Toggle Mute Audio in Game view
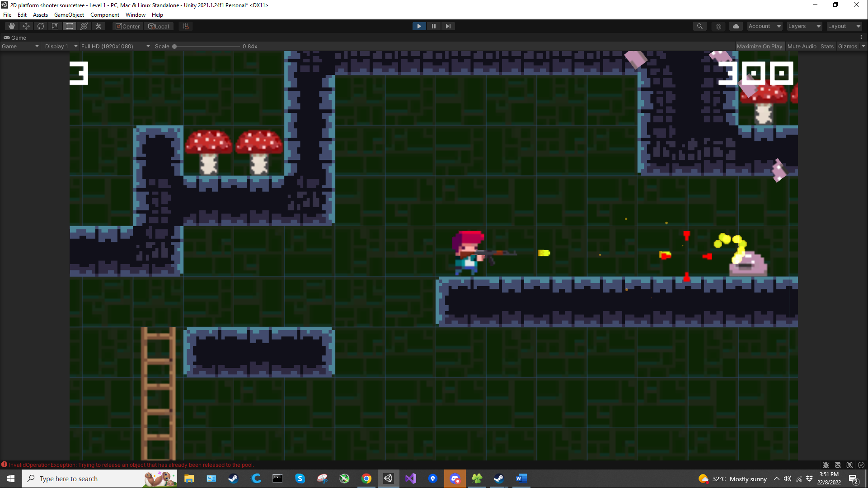The image size is (868, 488). click(802, 46)
